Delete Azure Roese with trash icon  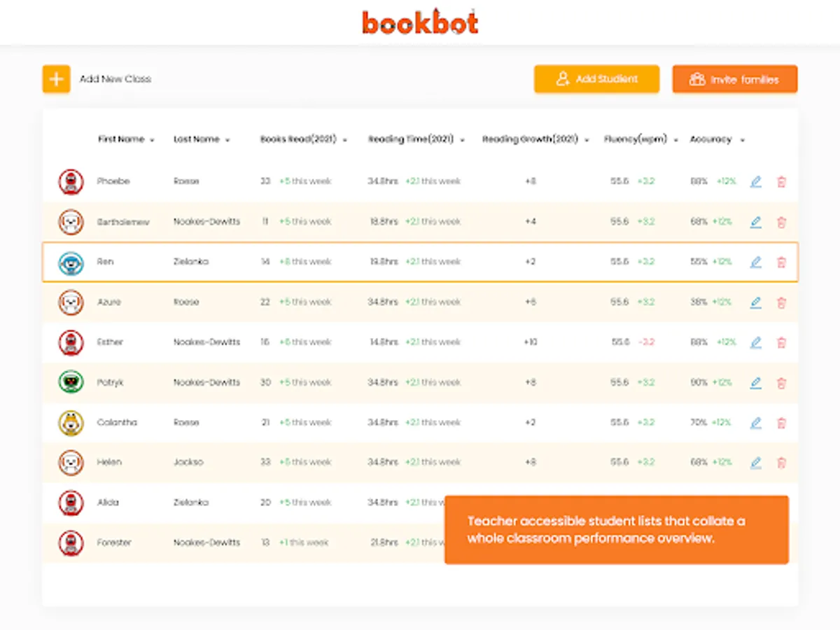click(x=781, y=303)
